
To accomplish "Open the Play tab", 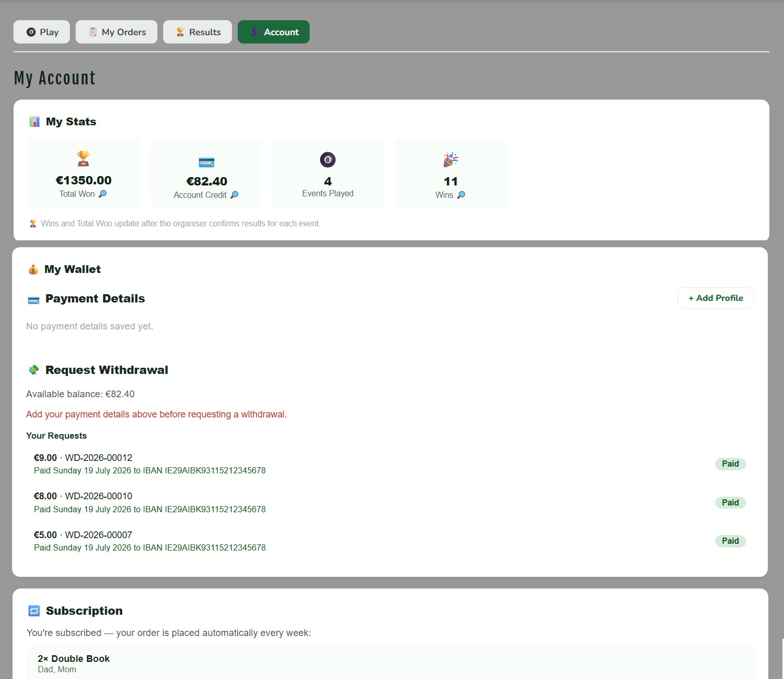I will point(41,32).
